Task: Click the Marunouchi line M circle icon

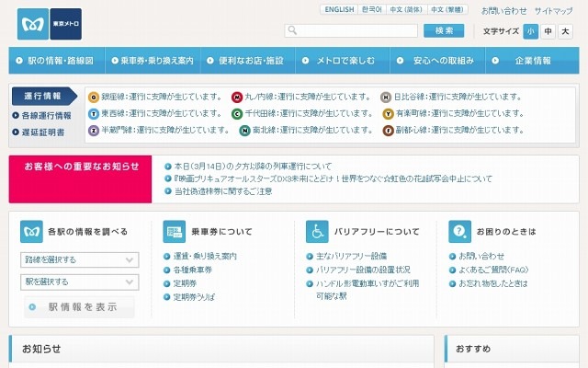Action: tap(237, 98)
